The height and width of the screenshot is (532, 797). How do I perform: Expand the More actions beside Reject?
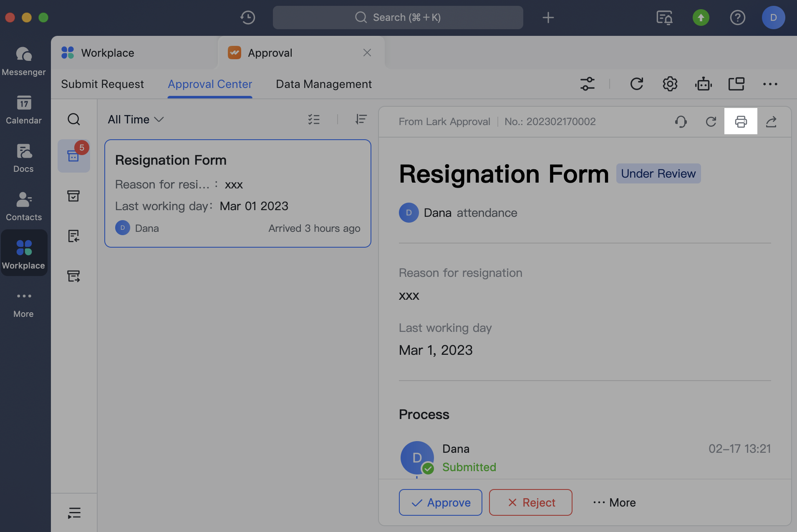614,502
